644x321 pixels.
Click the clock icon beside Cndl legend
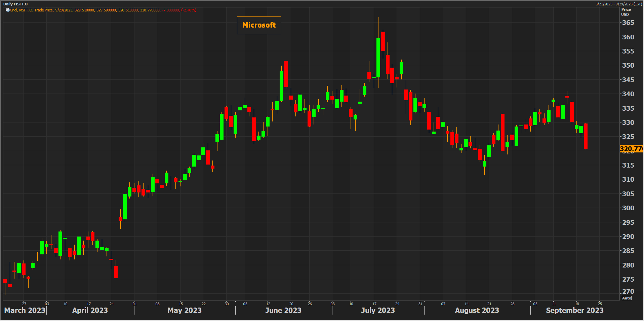(7, 10)
